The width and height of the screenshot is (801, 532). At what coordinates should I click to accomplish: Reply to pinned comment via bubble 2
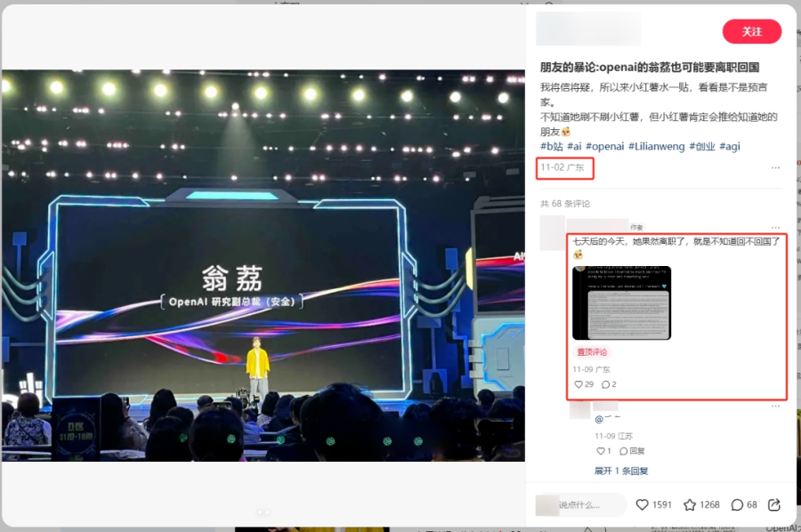coord(609,384)
